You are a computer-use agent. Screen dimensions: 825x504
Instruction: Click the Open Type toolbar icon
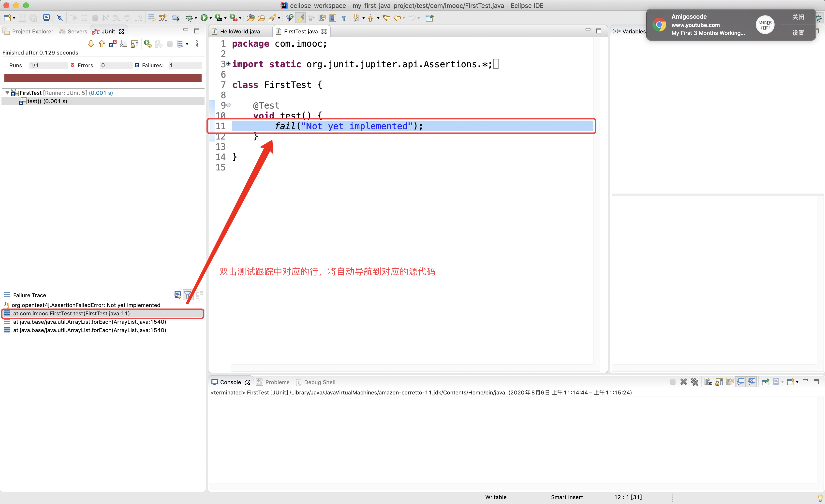250,18
